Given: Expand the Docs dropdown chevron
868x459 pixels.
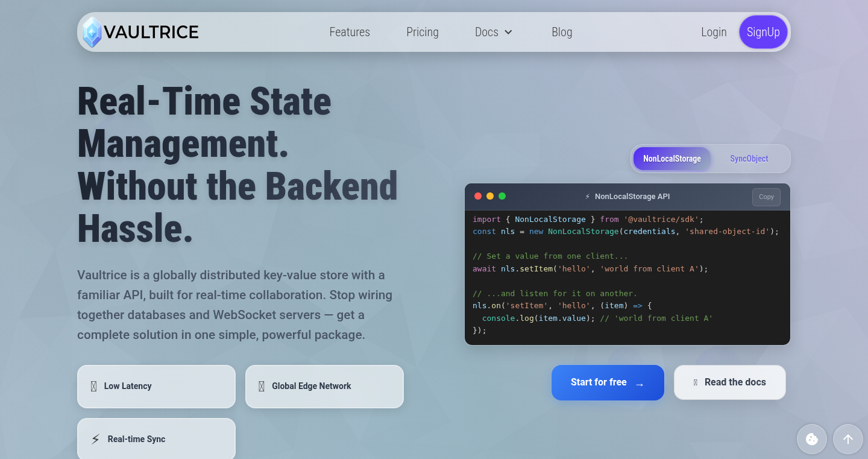Looking at the screenshot, I should [x=508, y=33].
